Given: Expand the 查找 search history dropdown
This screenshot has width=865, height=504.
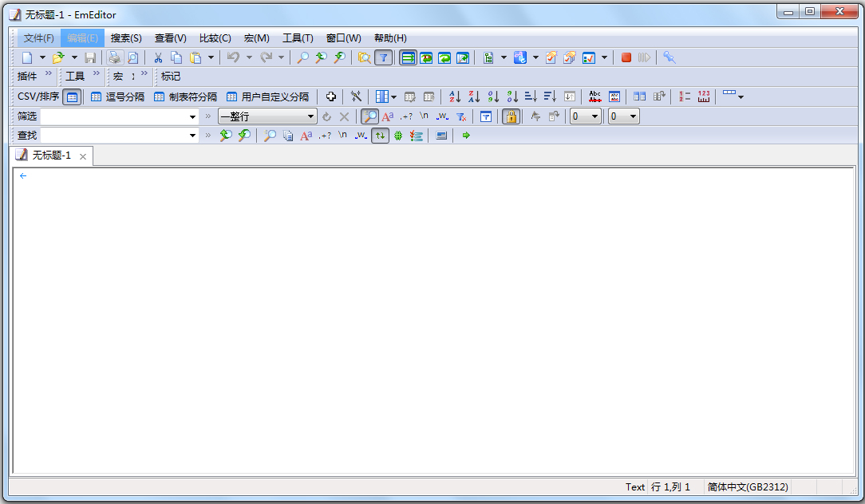Looking at the screenshot, I should tap(193, 136).
